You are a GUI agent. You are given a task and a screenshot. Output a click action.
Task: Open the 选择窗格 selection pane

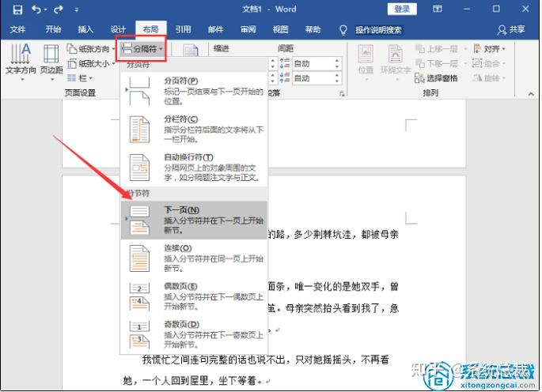[436, 78]
